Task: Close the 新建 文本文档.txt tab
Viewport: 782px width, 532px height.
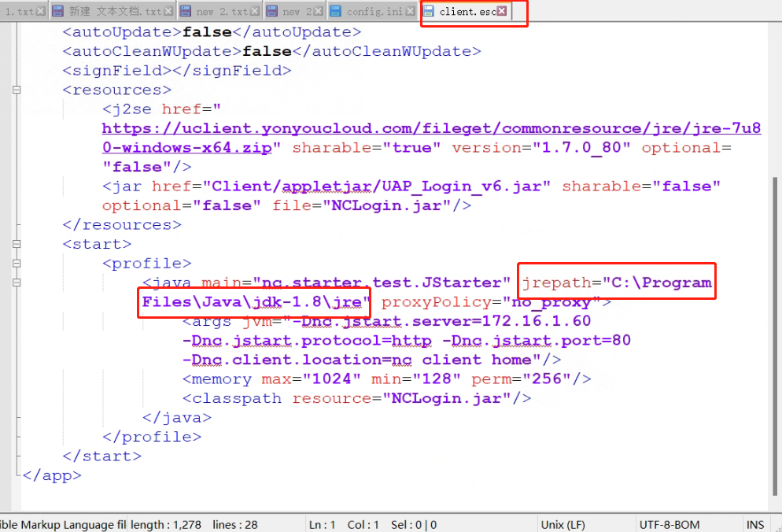Action: coord(168,12)
